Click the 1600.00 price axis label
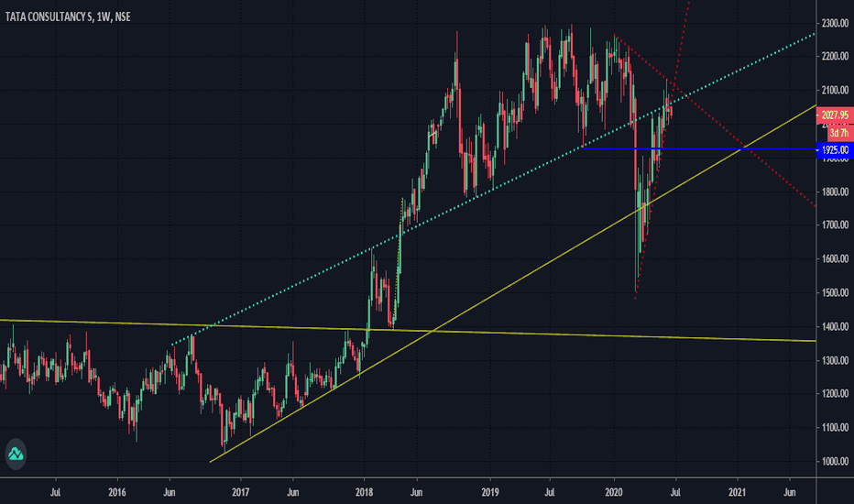 836,258
